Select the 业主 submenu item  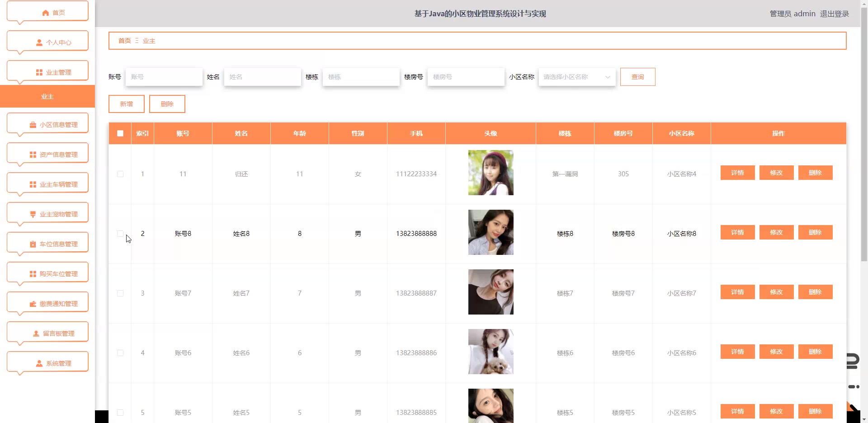pos(47,96)
